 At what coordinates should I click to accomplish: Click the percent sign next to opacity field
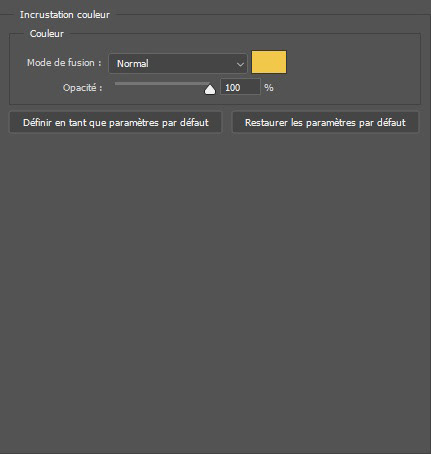pyautogui.click(x=269, y=88)
